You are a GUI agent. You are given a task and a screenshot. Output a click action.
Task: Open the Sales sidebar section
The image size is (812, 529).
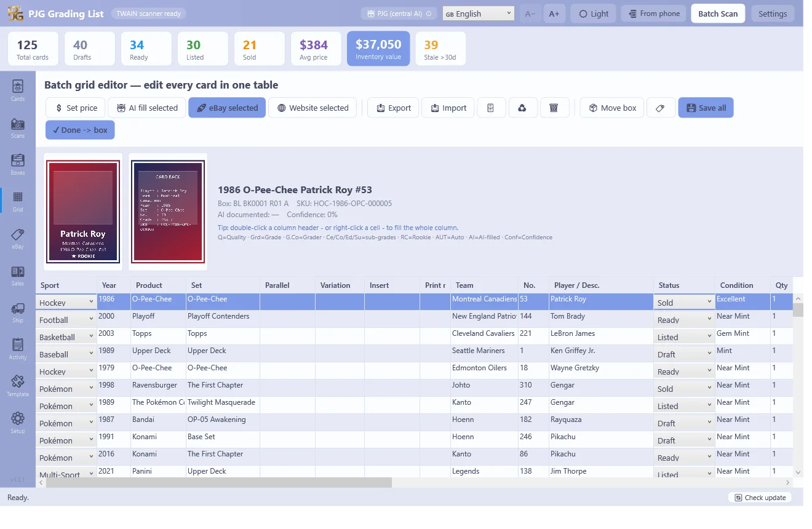[18, 274]
